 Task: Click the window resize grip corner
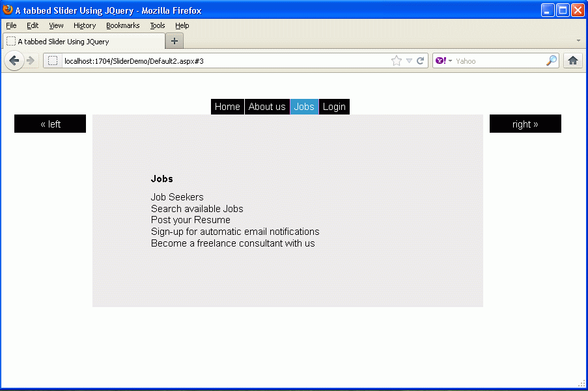tap(582, 383)
